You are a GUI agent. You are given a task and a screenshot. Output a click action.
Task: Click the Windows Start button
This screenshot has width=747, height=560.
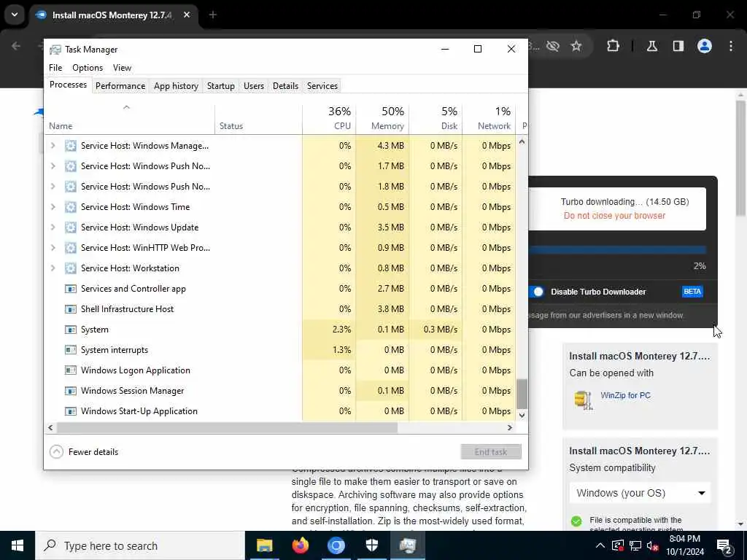point(18,545)
